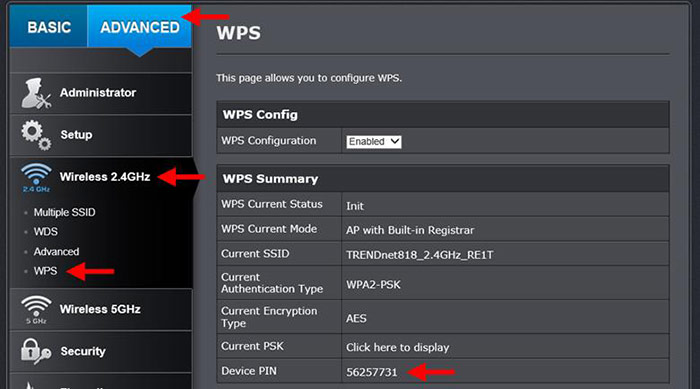
Task: Select the Device PIN value 56257731
Action: click(371, 372)
